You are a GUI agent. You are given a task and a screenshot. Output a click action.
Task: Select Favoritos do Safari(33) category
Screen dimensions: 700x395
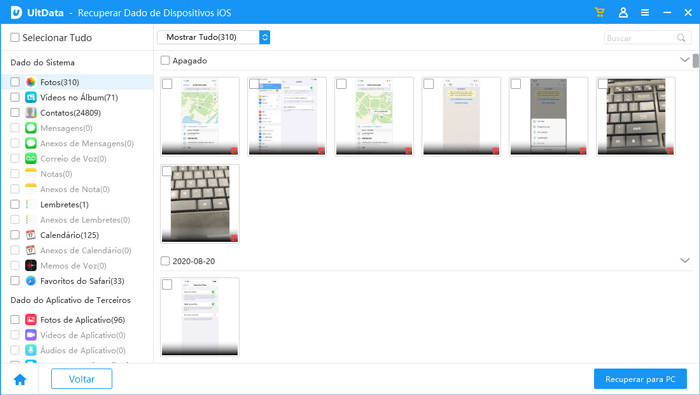pyautogui.click(x=82, y=281)
